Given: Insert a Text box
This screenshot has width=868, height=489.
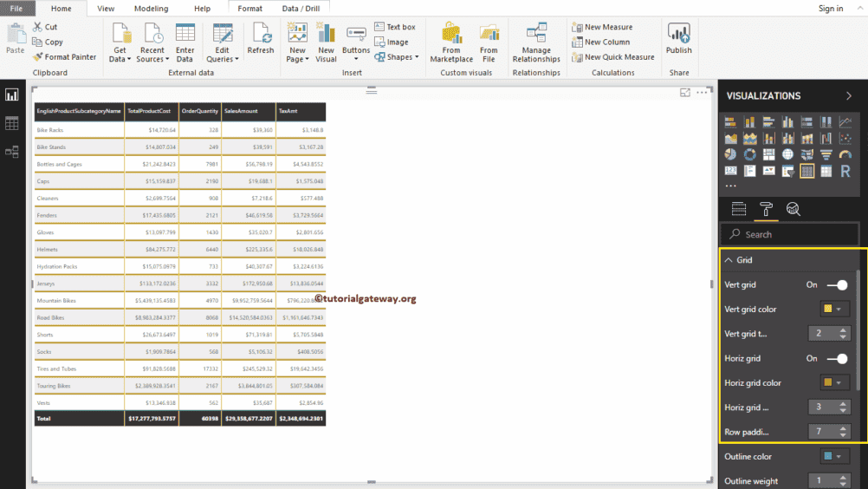Looking at the screenshot, I should [395, 27].
